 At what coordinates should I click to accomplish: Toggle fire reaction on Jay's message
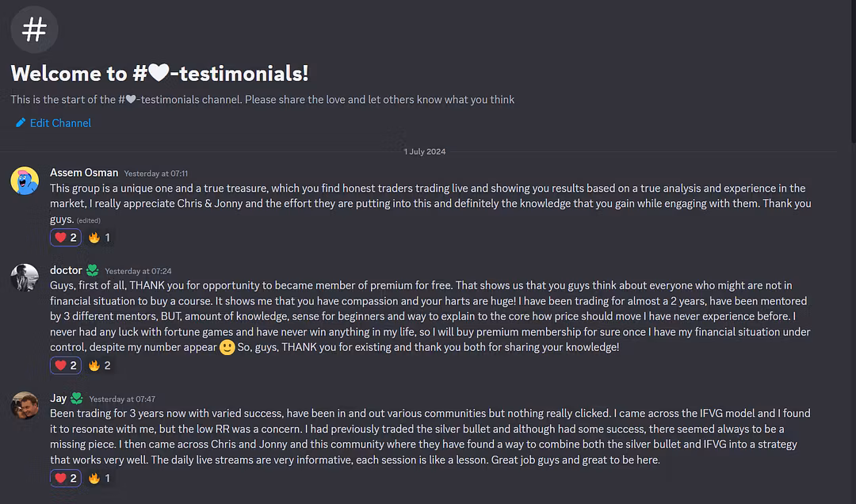point(99,478)
